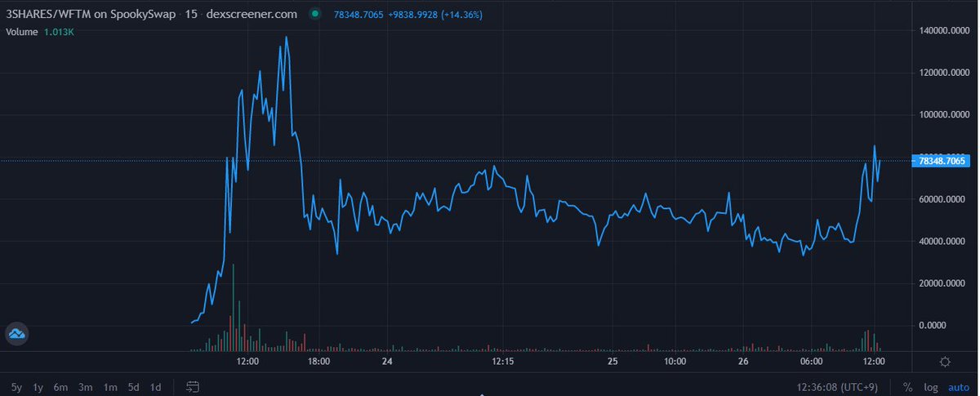Image resolution: width=980 pixels, height=396 pixels.
Task: Toggle auto scale mode
Action: [x=957, y=387]
